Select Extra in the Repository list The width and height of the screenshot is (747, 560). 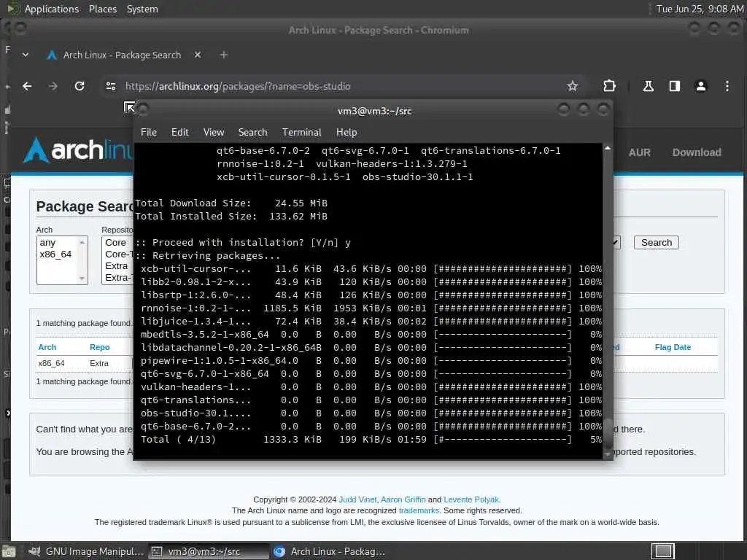pyautogui.click(x=117, y=265)
